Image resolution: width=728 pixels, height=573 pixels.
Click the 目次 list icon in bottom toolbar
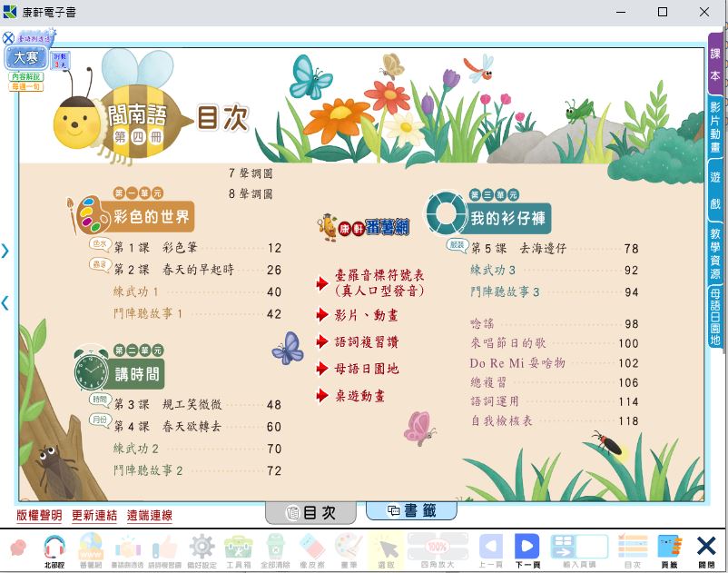633,550
